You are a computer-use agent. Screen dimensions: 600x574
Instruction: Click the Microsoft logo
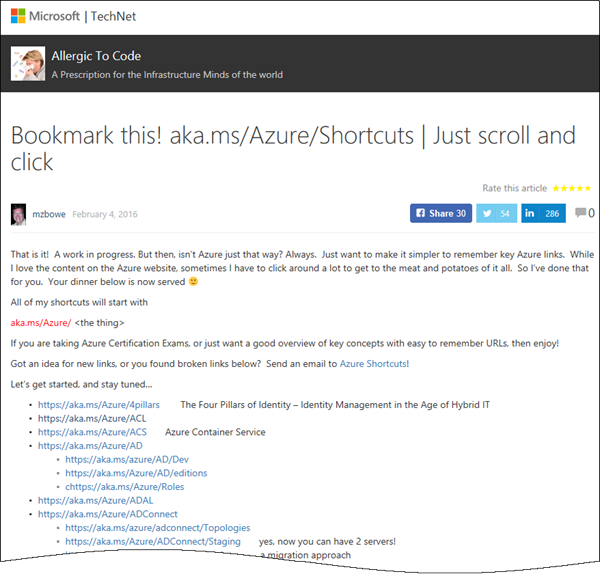[x=20, y=17]
